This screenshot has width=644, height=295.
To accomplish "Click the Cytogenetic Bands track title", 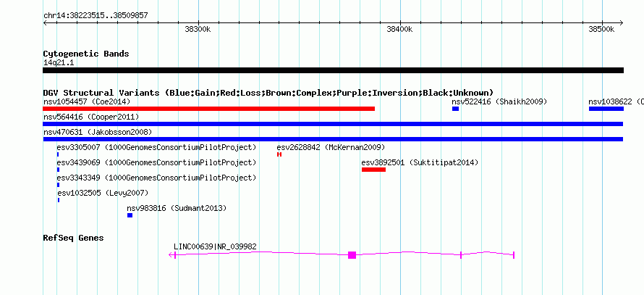I will click(86, 54).
